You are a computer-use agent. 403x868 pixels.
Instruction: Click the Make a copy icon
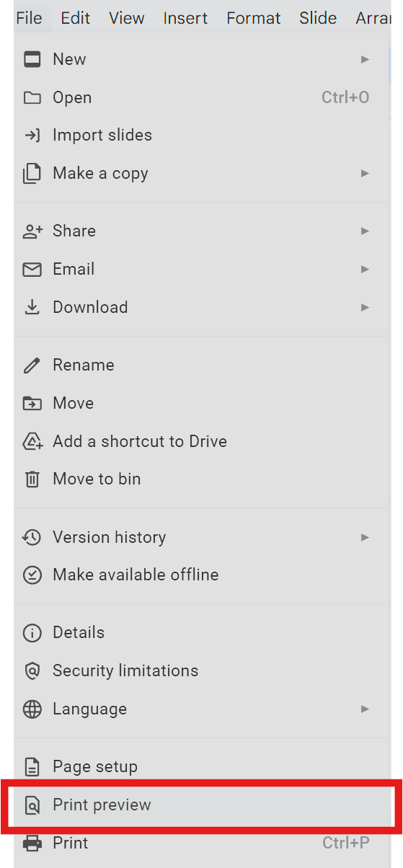tap(32, 174)
